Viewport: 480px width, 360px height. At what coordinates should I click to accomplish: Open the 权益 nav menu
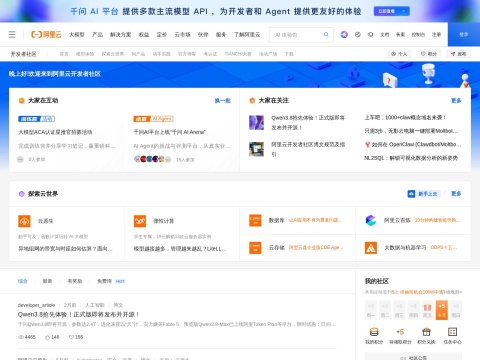point(144,34)
